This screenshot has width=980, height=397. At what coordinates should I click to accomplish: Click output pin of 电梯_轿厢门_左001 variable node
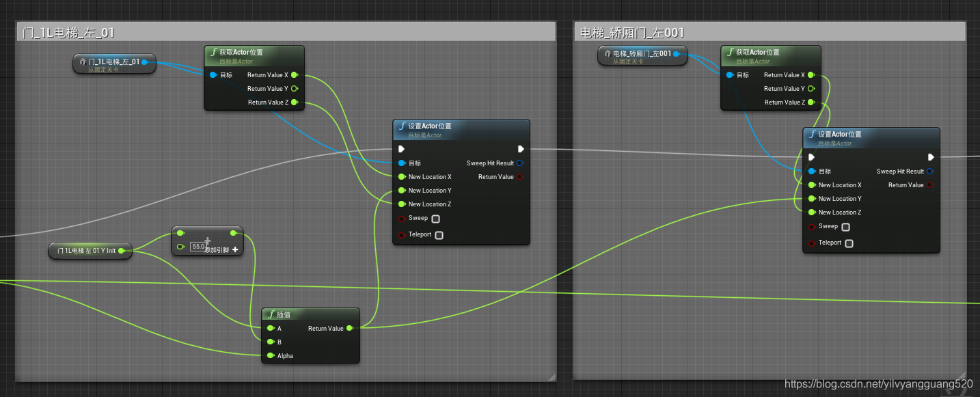tap(675, 53)
